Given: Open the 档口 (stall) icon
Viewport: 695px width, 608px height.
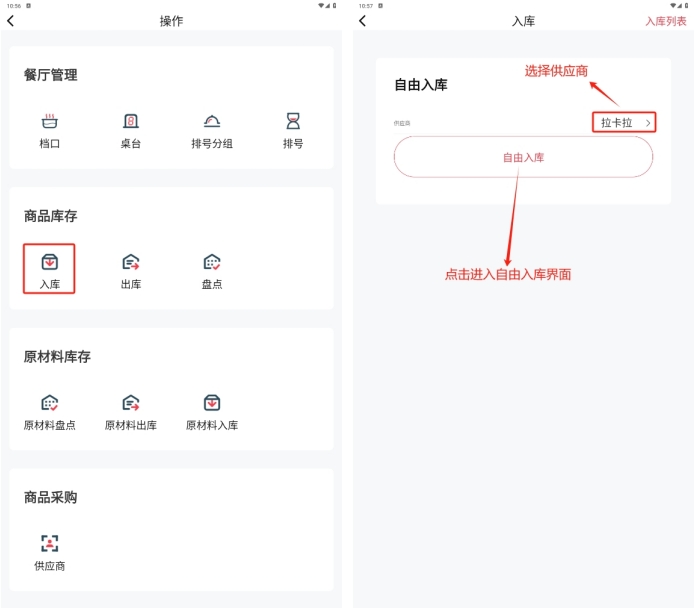Looking at the screenshot, I should [50, 122].
